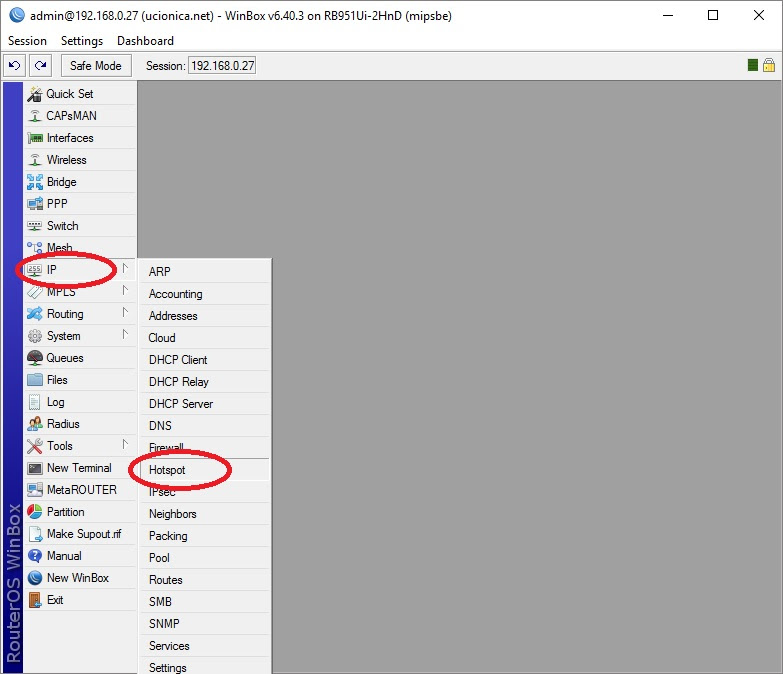The width and height of the screenshot is (783, 674).
Task: Open the Interfaces window
Action: point(80,138)
